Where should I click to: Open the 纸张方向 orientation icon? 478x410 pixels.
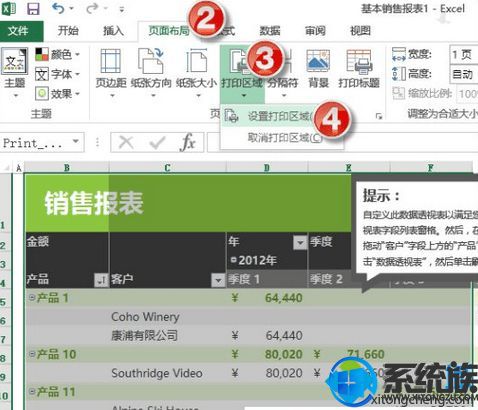coord(151,61)
